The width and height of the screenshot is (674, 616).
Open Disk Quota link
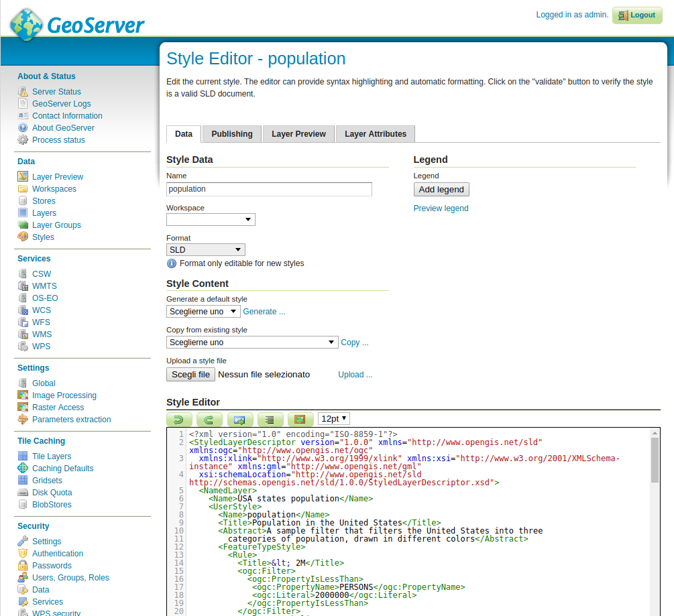coord(52,492)
